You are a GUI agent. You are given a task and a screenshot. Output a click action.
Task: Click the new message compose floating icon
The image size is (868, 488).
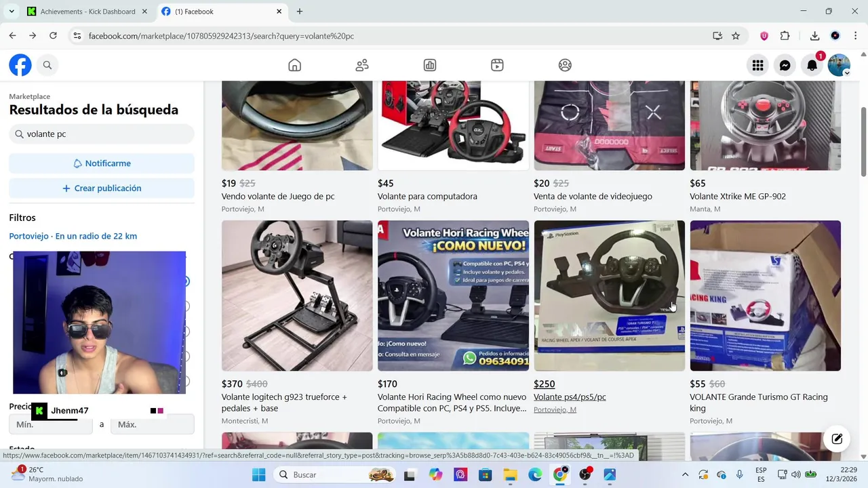point(837,439)
